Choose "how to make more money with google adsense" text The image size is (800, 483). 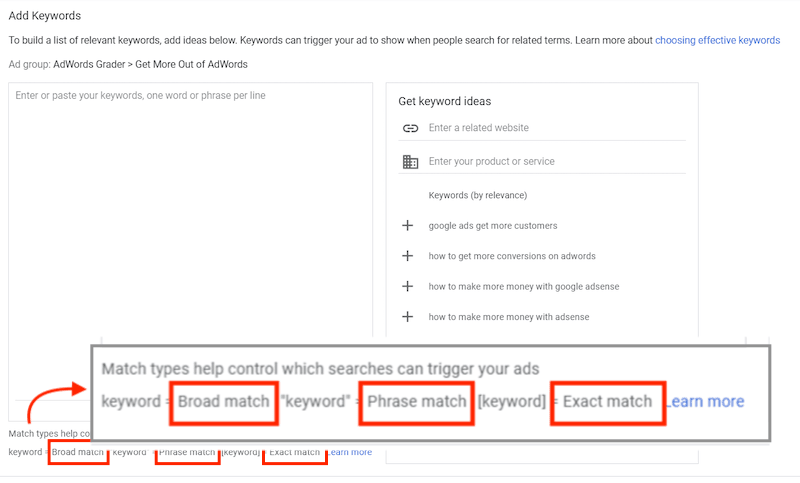point(524,286)
